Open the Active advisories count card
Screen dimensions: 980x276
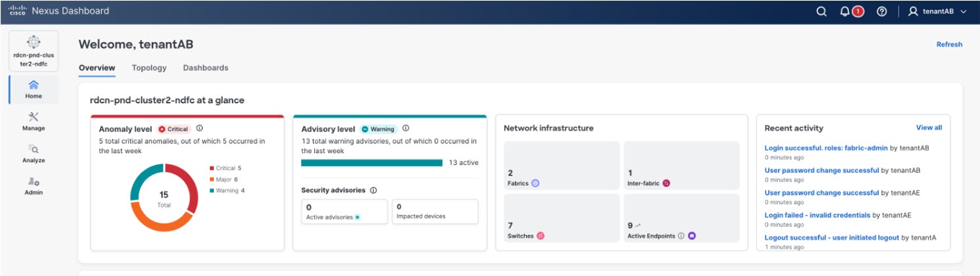click(x=344, y=212)
